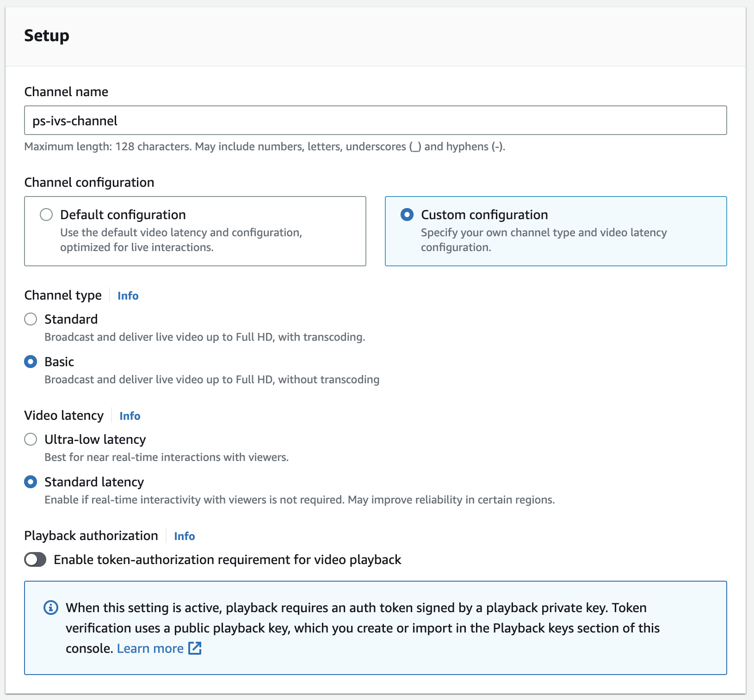Click the 'with transcoding' Standard description
The image size is (754, 700).
[x=205, y=337]
